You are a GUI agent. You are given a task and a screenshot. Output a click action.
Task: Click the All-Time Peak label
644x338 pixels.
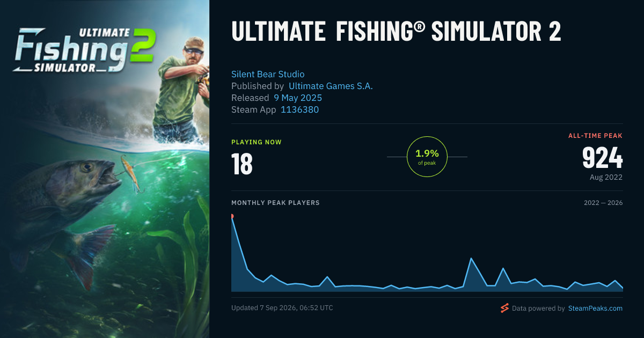coord(595,136)
